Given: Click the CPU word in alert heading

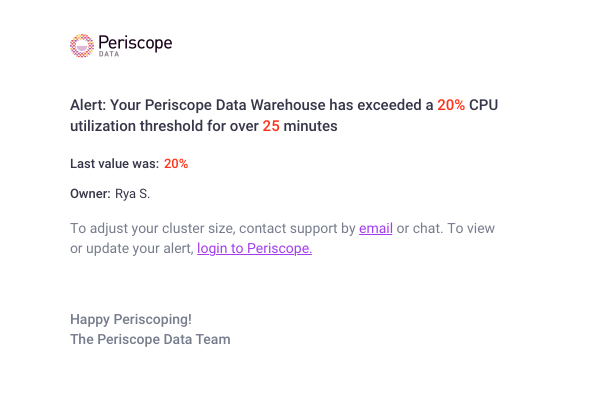Looking at the screenshot, I should click(x=483, y=105).
